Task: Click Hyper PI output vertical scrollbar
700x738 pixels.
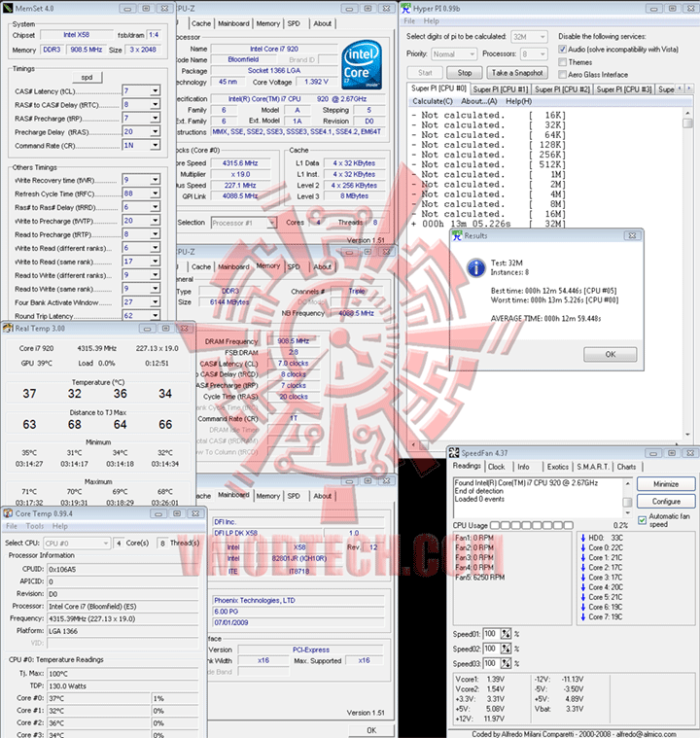Action: point(687,273)
